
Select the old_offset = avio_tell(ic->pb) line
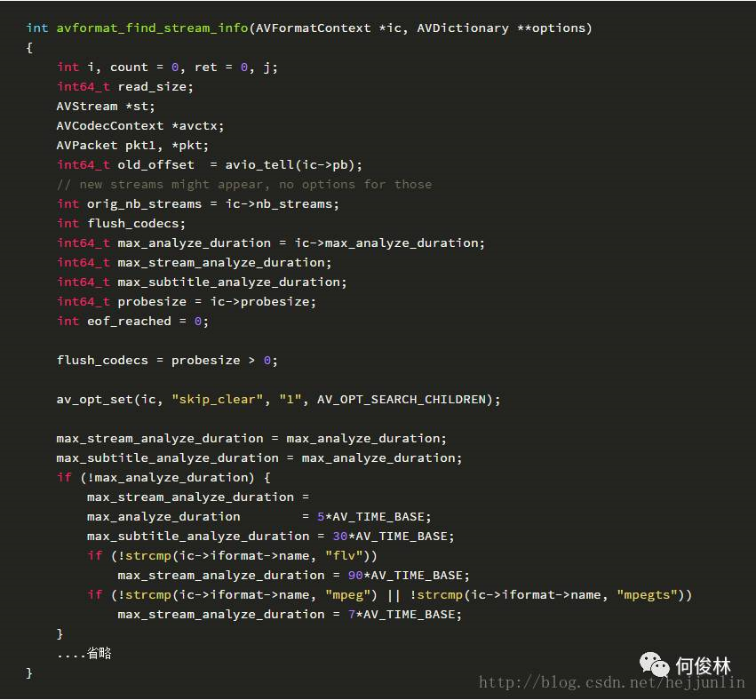210,165
